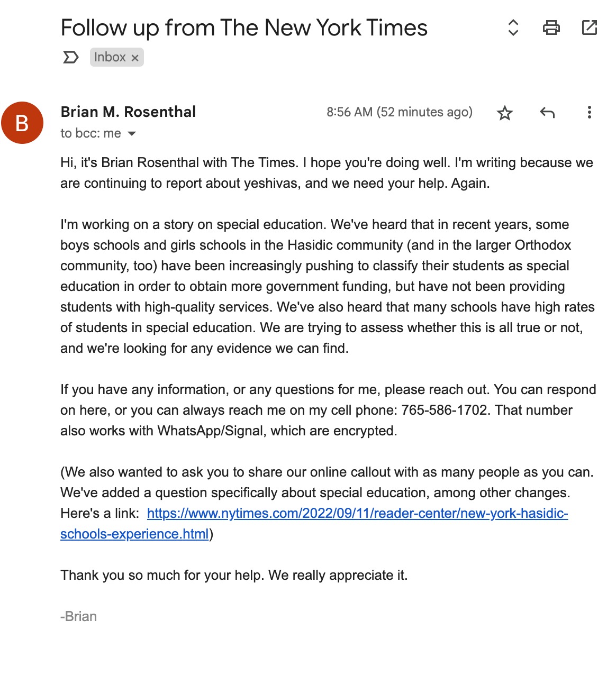
Task: Click the "-Brian" signature text
Action: (x=78, y=617)
